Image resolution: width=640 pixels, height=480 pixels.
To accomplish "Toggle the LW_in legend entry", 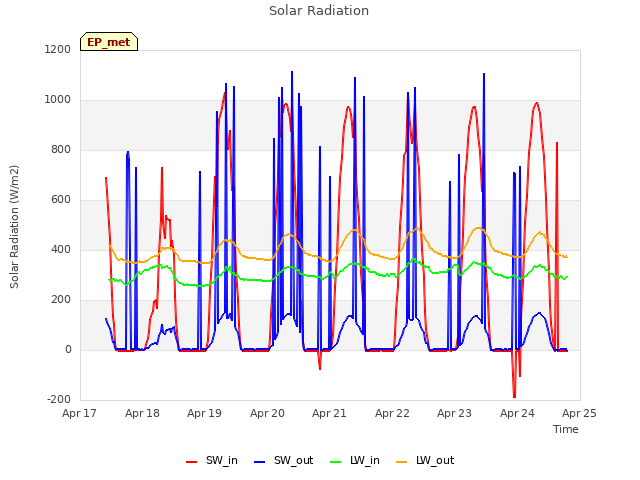I will [x=355, y=460].
